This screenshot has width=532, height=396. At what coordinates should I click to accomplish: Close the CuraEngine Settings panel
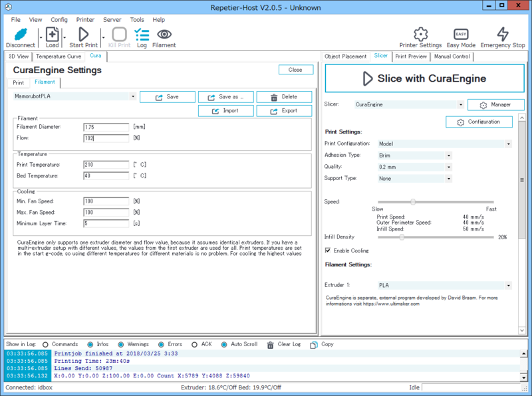coord(296,70)
